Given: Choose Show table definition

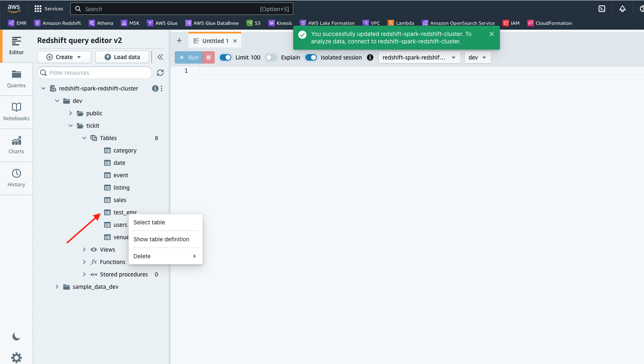Looking at the screenshot, I should [166, 239].
